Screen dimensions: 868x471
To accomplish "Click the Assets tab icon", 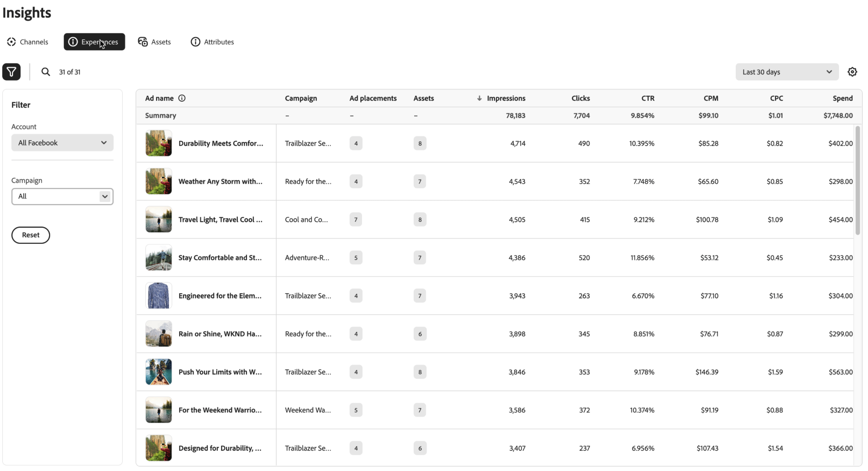I will click(x=143, y=42).
